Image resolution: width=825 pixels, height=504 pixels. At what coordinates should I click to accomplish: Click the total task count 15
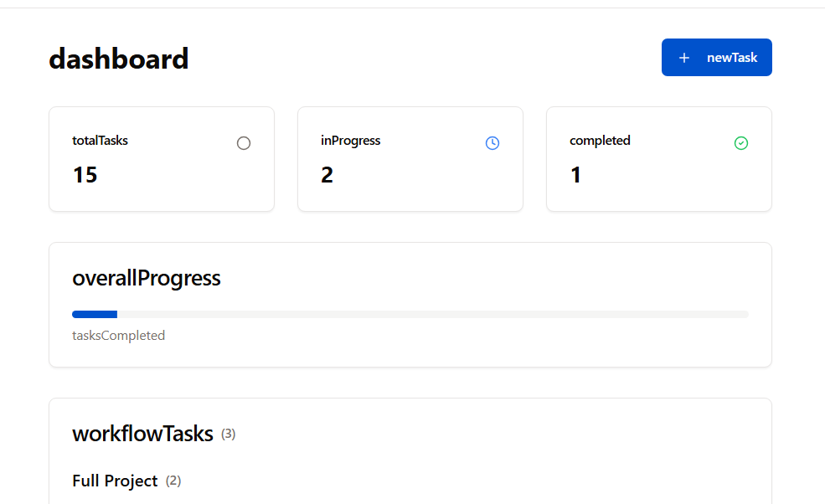point(85,175)
